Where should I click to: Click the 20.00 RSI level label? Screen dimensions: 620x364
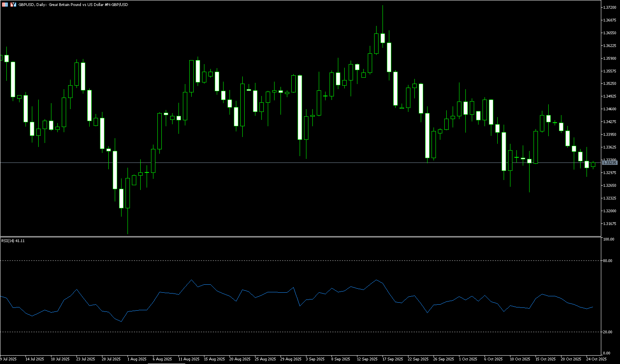click(x=608, y=332)
